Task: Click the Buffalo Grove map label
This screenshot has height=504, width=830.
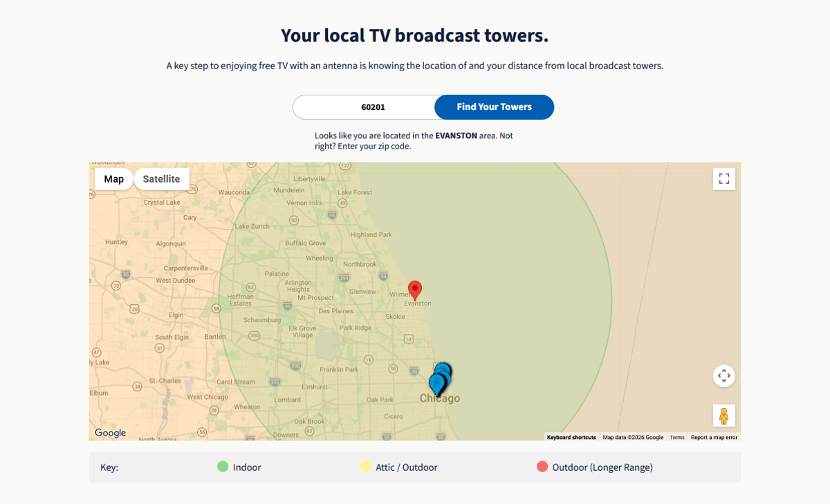Action: (x=306, y=243)
